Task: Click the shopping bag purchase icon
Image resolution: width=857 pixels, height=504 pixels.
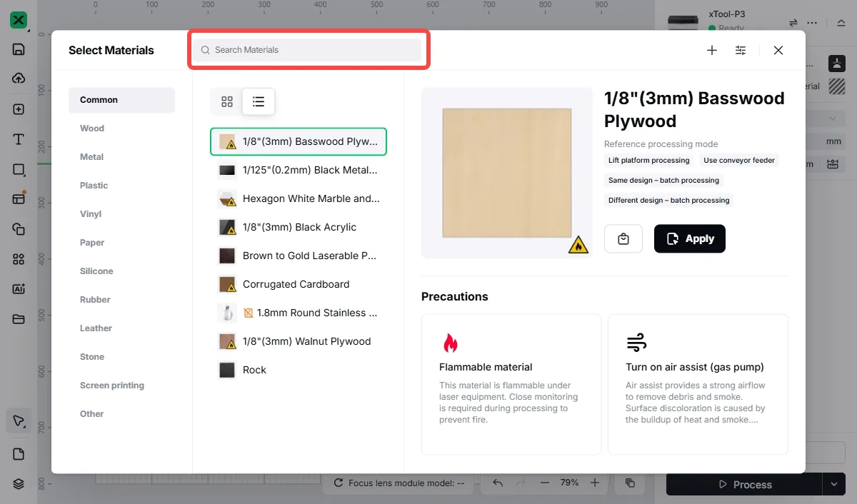Action: (623, 239)
